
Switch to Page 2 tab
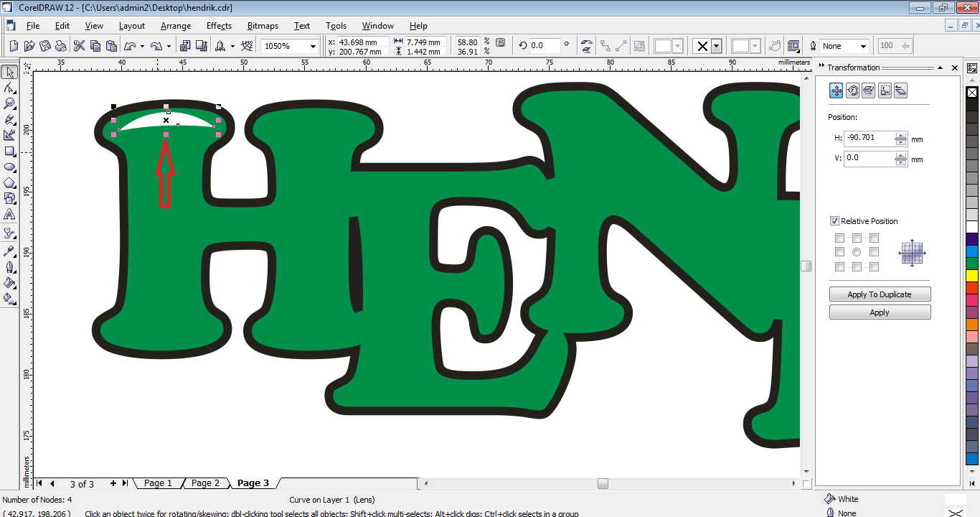(205, 483)
